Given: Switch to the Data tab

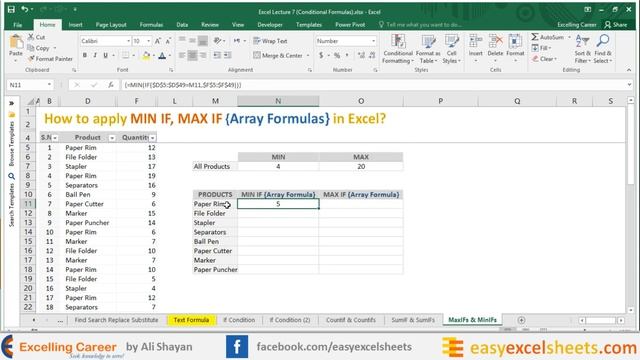Looking at the screenshot, I should (182, 24).
